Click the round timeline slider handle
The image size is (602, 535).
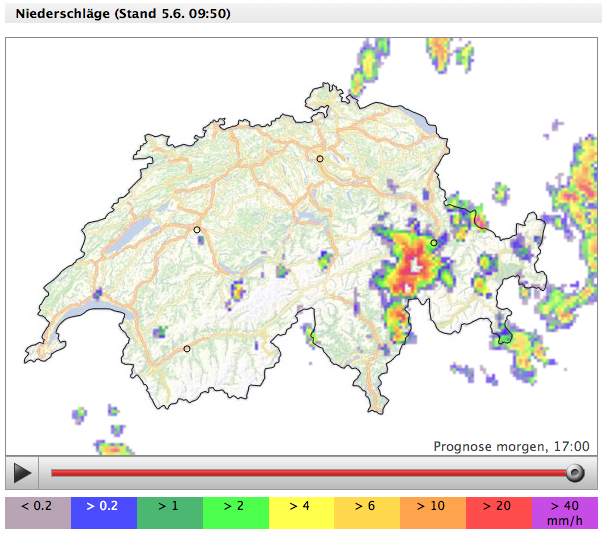(574, 473)
